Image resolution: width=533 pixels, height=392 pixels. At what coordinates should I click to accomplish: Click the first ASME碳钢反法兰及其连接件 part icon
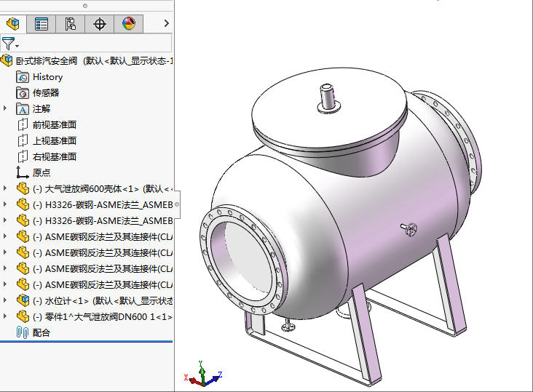pos(23,236)
